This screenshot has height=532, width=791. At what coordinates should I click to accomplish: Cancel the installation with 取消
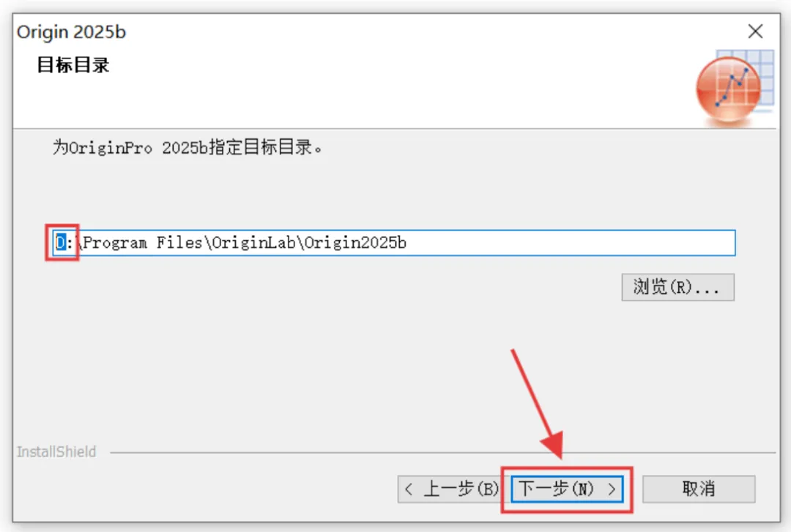699,489
